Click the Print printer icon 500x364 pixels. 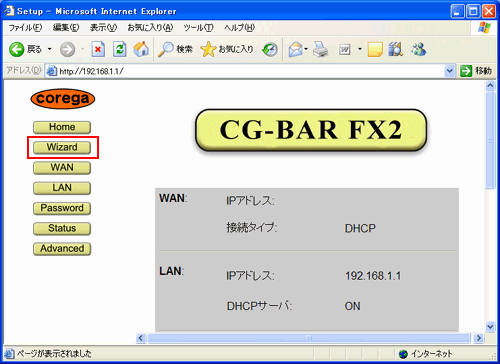320,50
